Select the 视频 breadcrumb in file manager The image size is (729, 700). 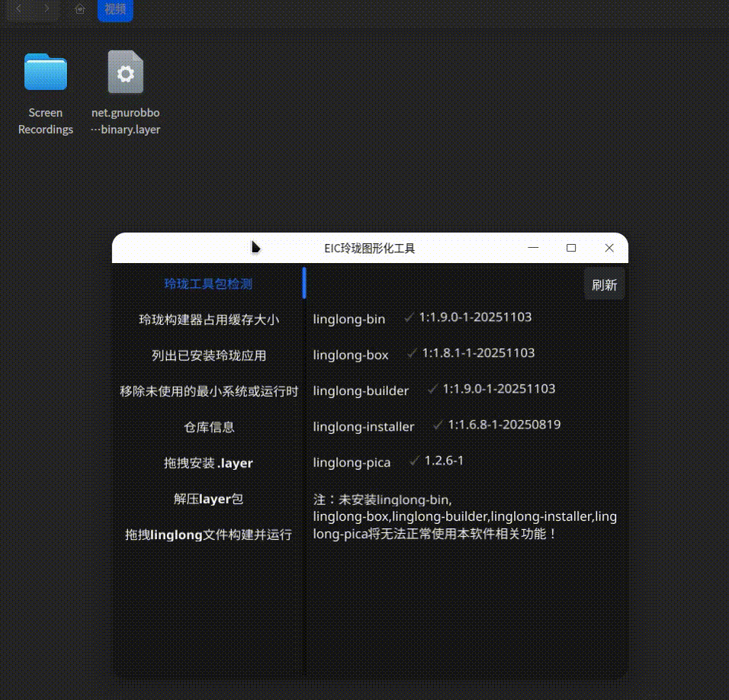pos(115,9)
